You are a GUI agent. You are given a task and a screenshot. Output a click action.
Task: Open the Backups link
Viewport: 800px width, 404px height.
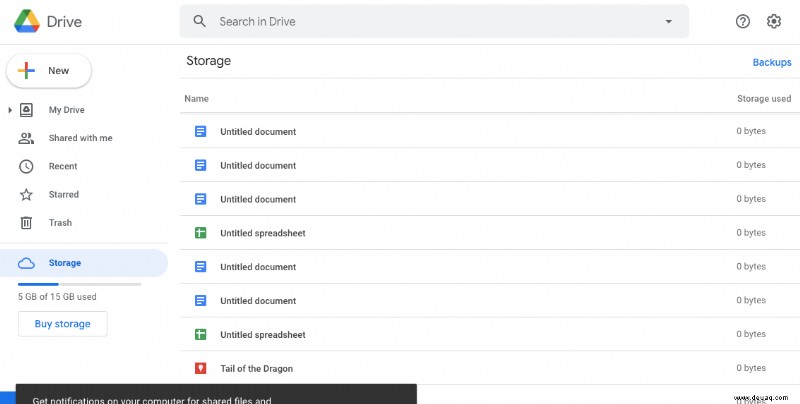tap(772, 62)
